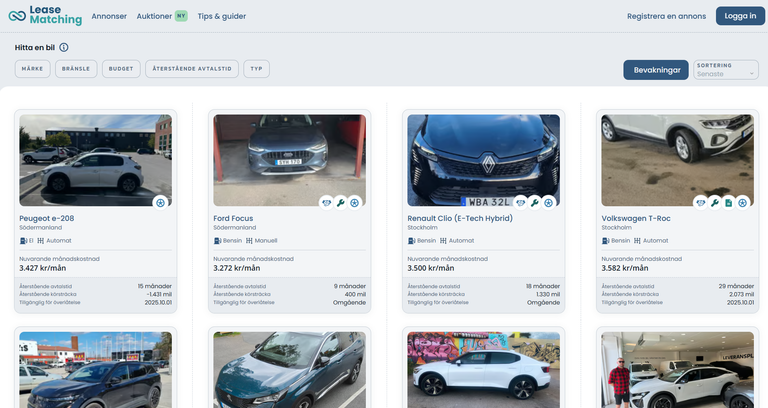
Task: Click the diamond badge on Ford Focus photo
Action: pyautogui.click(x=326, y=202)
